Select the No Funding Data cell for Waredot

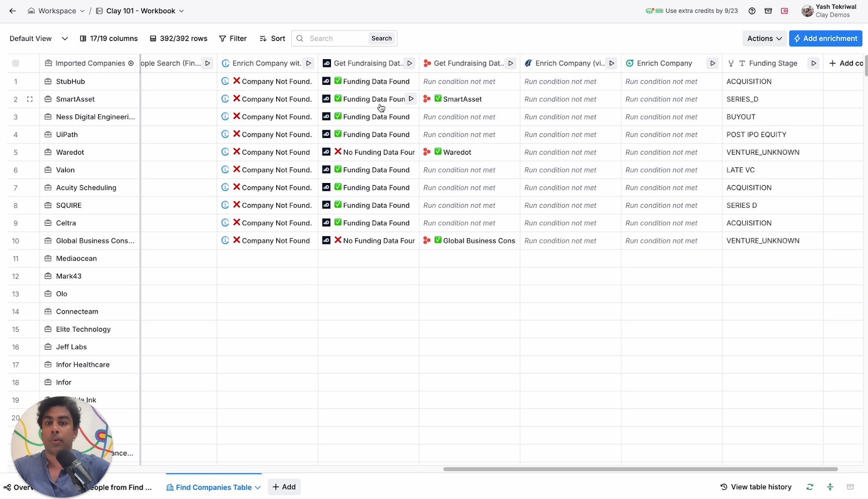(x=369, y=152)
